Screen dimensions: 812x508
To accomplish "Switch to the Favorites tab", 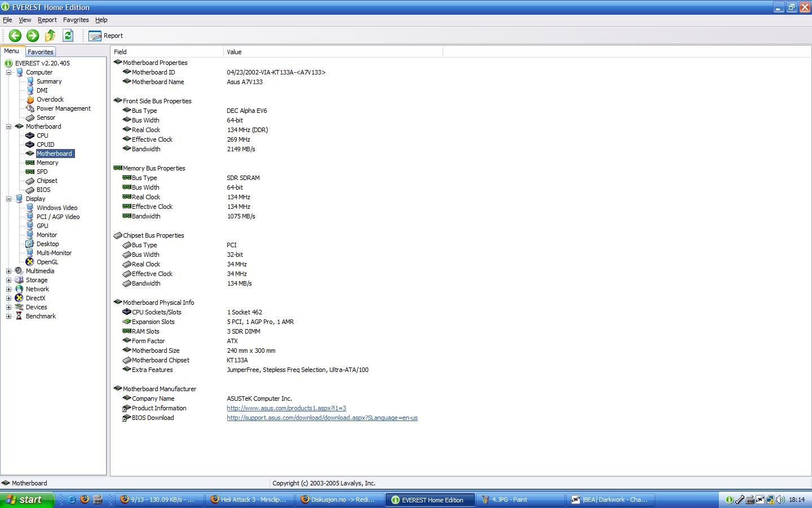I will (x=41, y=51).
